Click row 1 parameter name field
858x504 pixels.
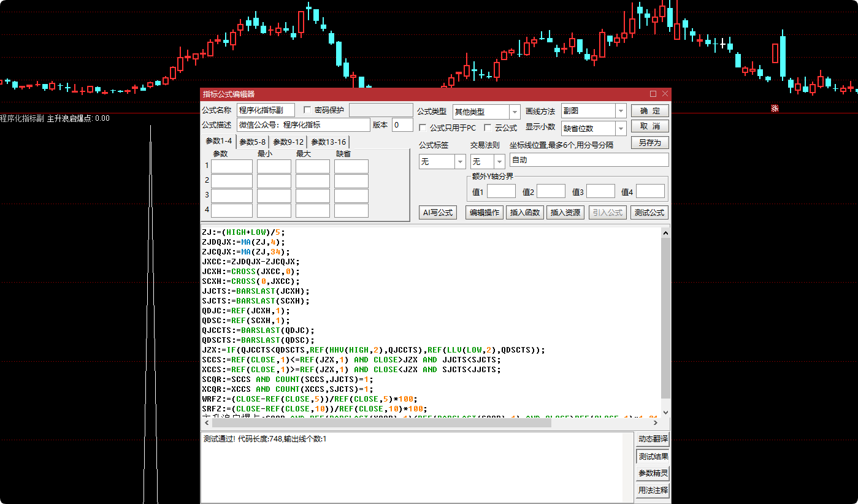click(232, 166)
